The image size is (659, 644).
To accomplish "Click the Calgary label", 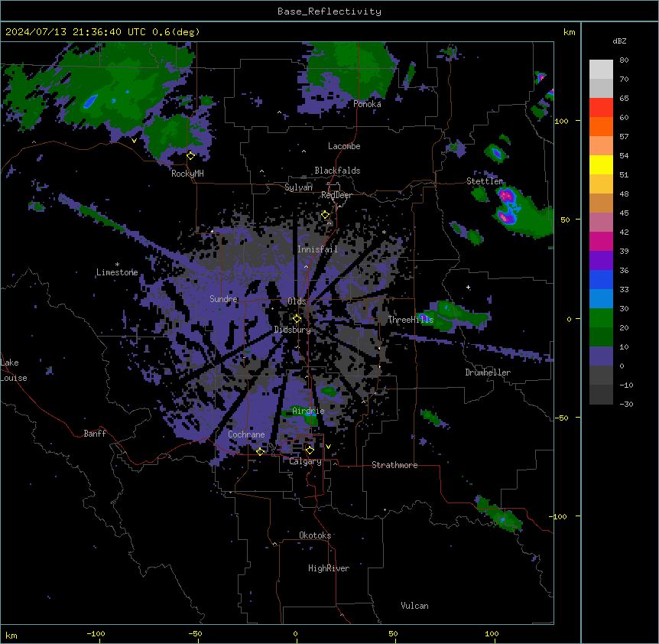I will click(x=305, y=461).
